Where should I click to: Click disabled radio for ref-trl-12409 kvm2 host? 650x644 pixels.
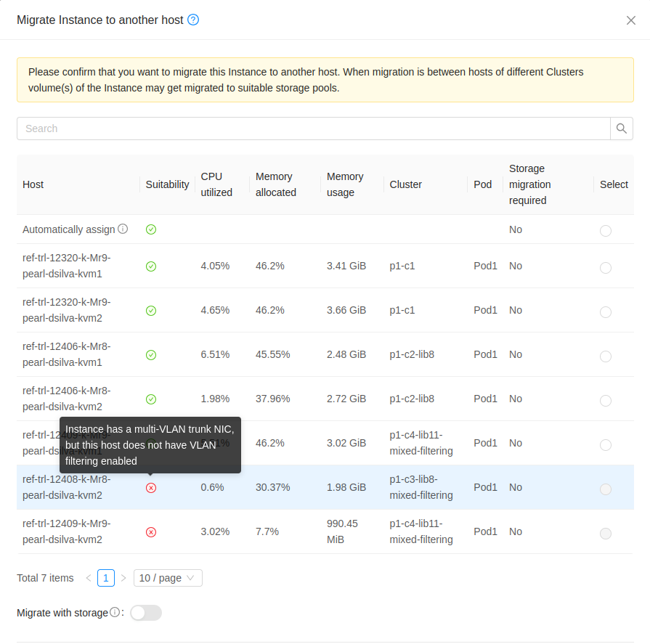coord(606,534)
